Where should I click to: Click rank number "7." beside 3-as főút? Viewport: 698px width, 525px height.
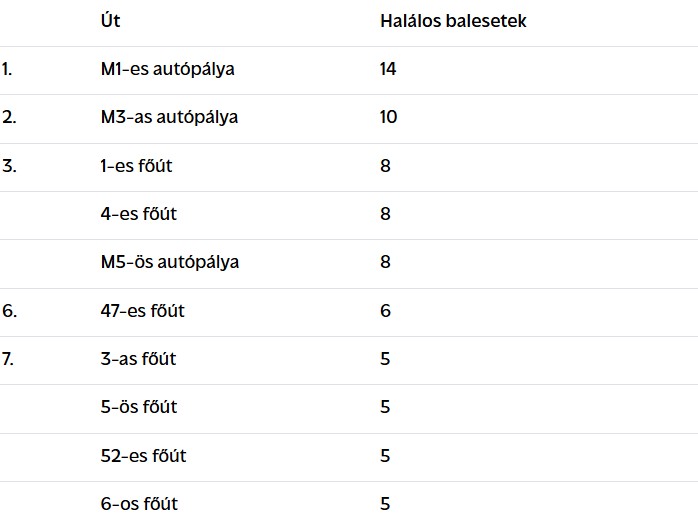point(8,359)
